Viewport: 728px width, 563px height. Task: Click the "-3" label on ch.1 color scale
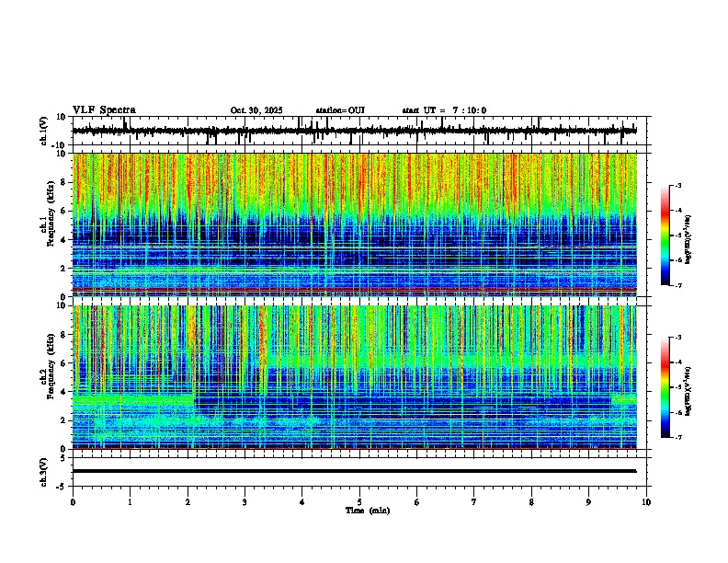(678, 185)
